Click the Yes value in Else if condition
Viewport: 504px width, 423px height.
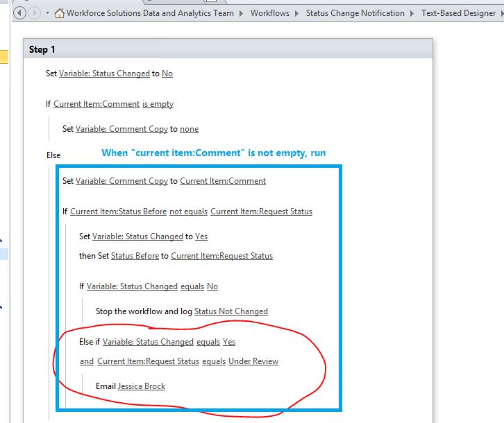[x=229, y=342]
